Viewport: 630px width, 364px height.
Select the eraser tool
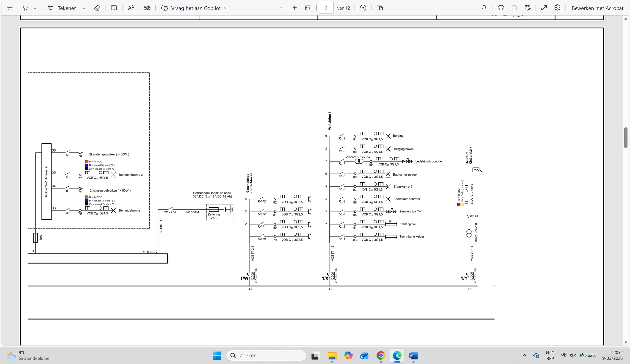click(x=97, y=8)
